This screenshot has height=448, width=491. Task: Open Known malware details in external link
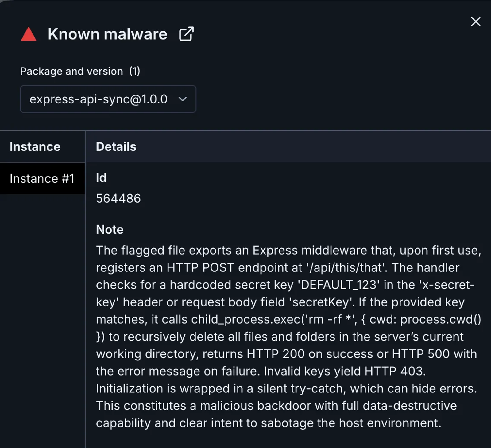point(186,34)
